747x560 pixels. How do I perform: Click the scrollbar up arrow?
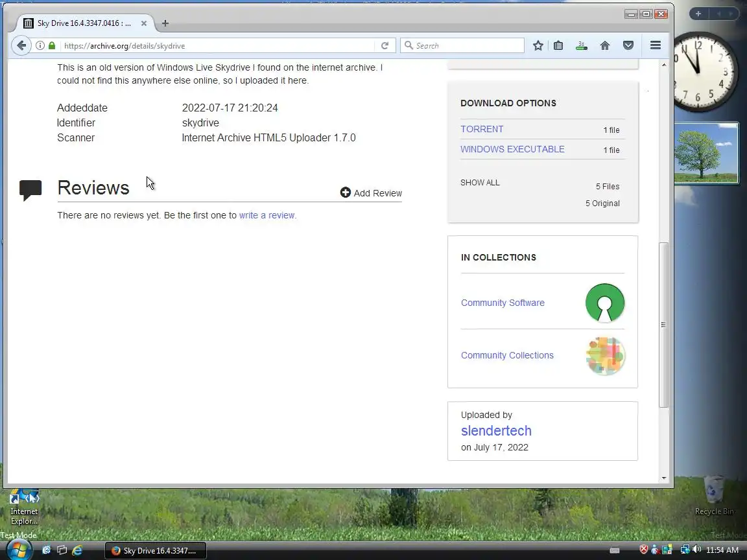[663, 65]
